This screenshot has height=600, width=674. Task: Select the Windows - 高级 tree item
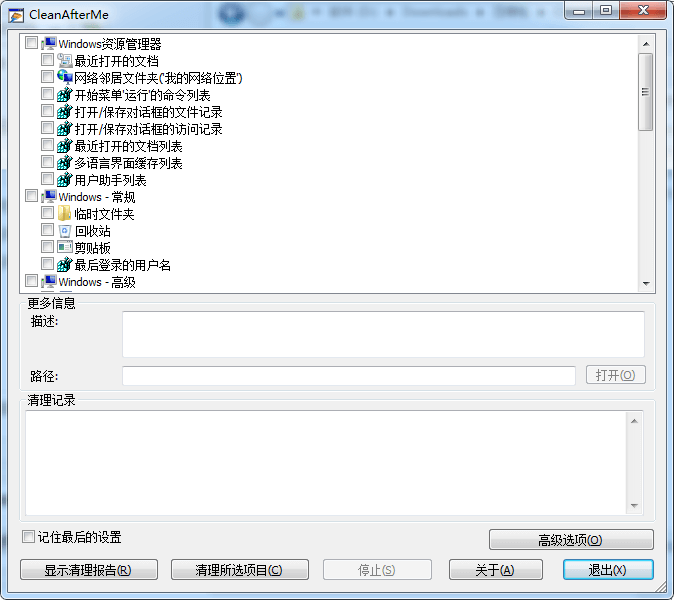tap(97, 282)
